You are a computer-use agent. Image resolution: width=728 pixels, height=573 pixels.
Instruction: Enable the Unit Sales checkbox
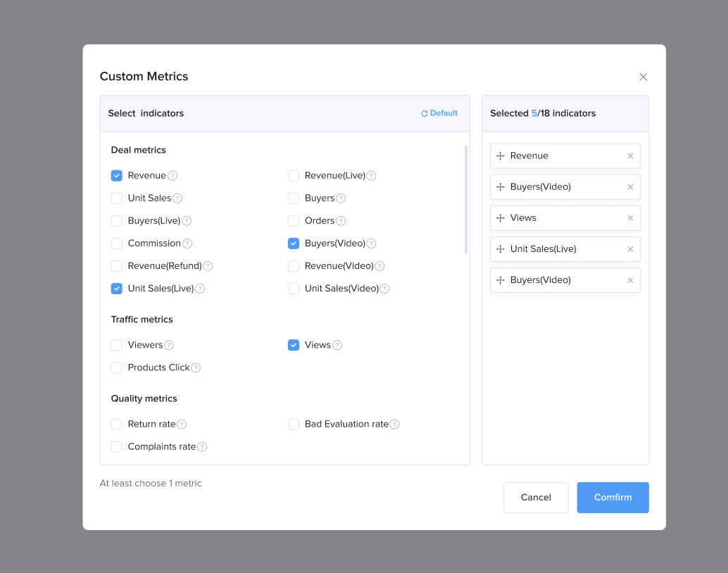click(117, 199)
